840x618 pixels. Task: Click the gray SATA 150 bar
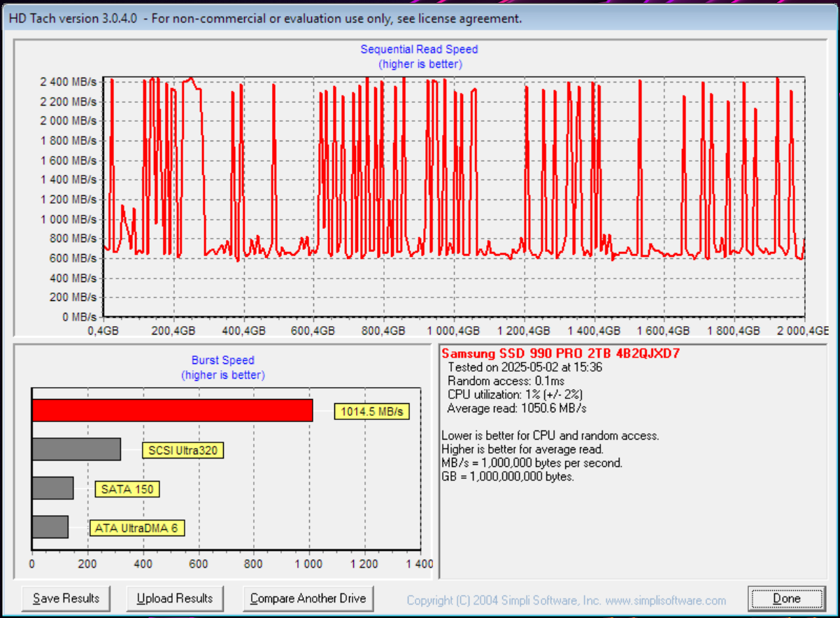52,489
